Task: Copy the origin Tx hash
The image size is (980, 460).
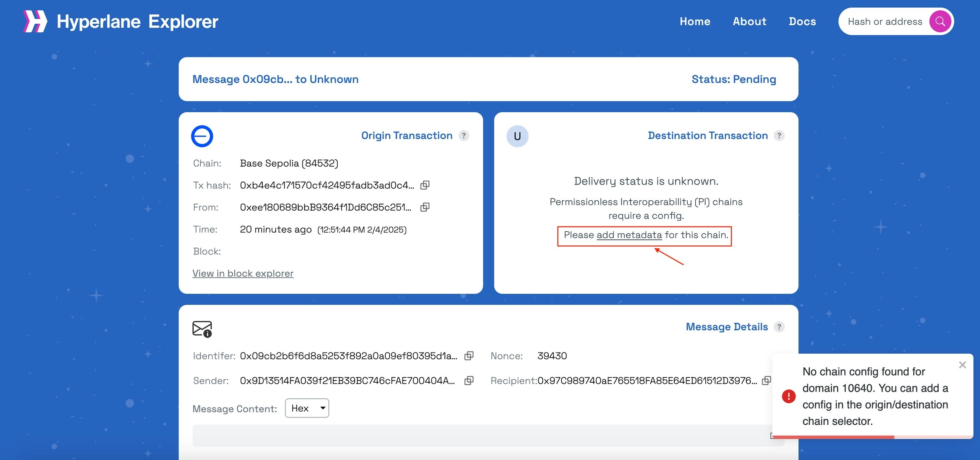Action: click(x=425, y=185)
